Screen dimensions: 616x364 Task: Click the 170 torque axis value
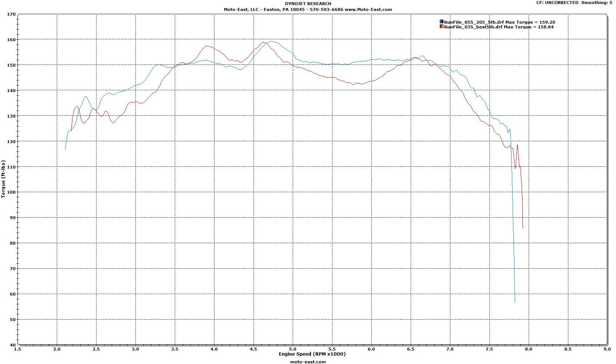[11, 15]
